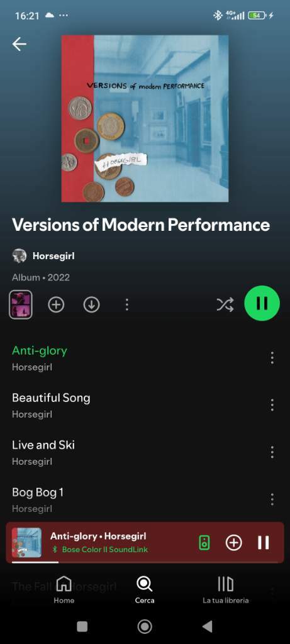Download the album with the arrow icon

[x=92, y=305]
